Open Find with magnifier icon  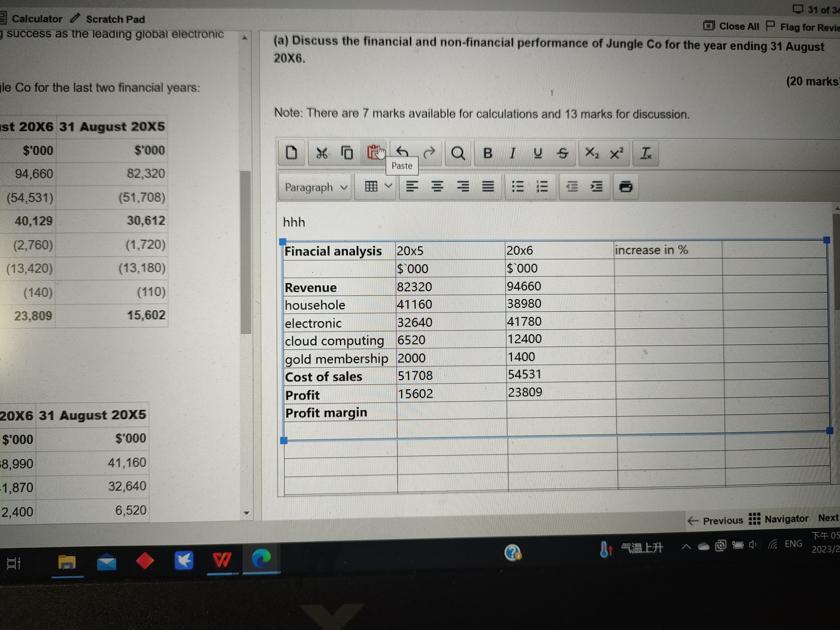[458, 153]
